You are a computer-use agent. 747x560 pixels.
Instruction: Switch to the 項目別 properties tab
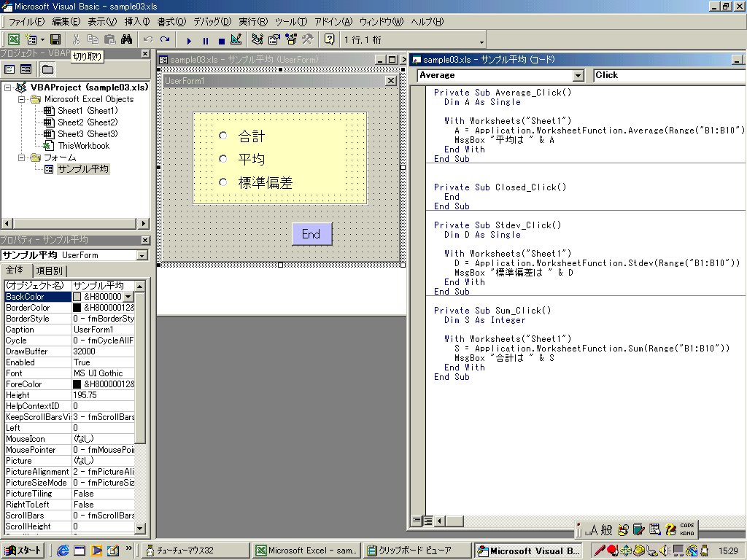[49, 271]
